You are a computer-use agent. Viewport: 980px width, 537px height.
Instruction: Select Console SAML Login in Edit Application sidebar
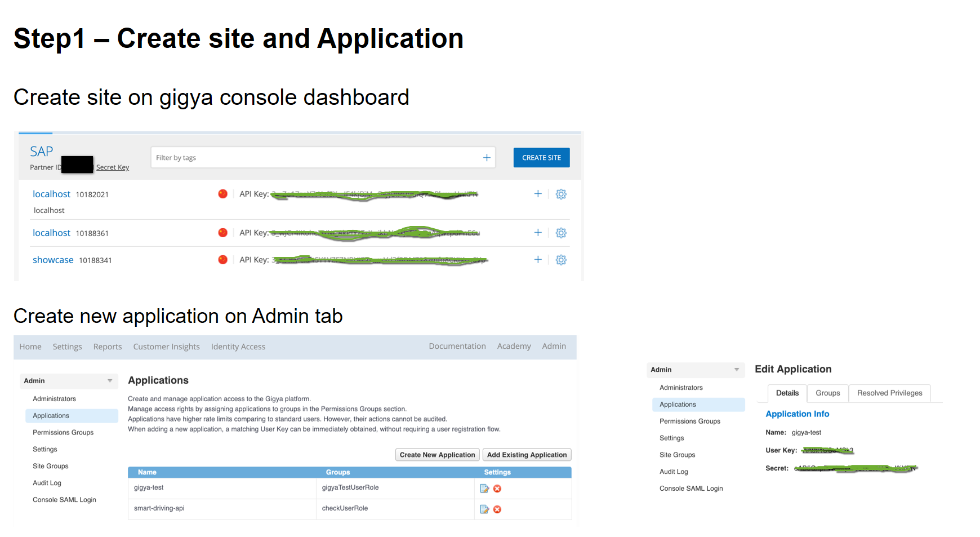[691, 489]
